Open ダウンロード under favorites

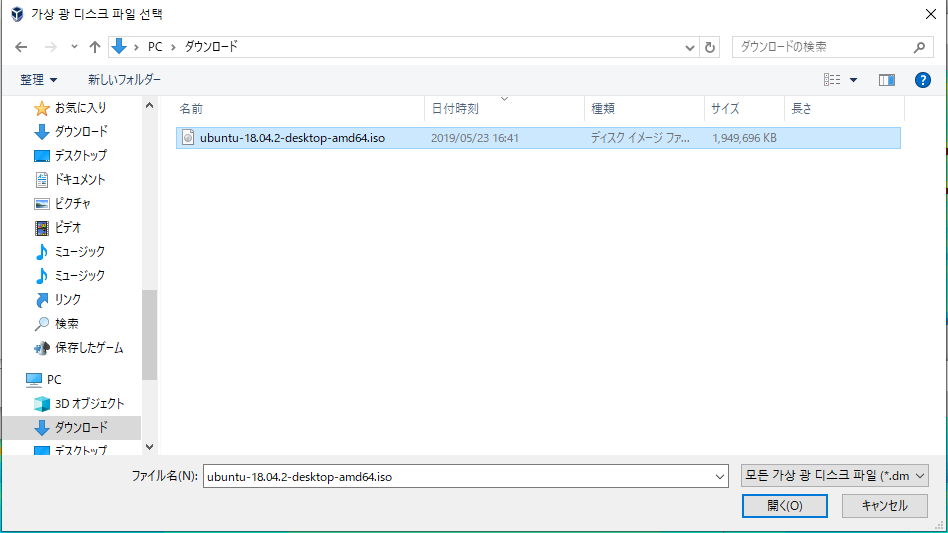point(71,132)
